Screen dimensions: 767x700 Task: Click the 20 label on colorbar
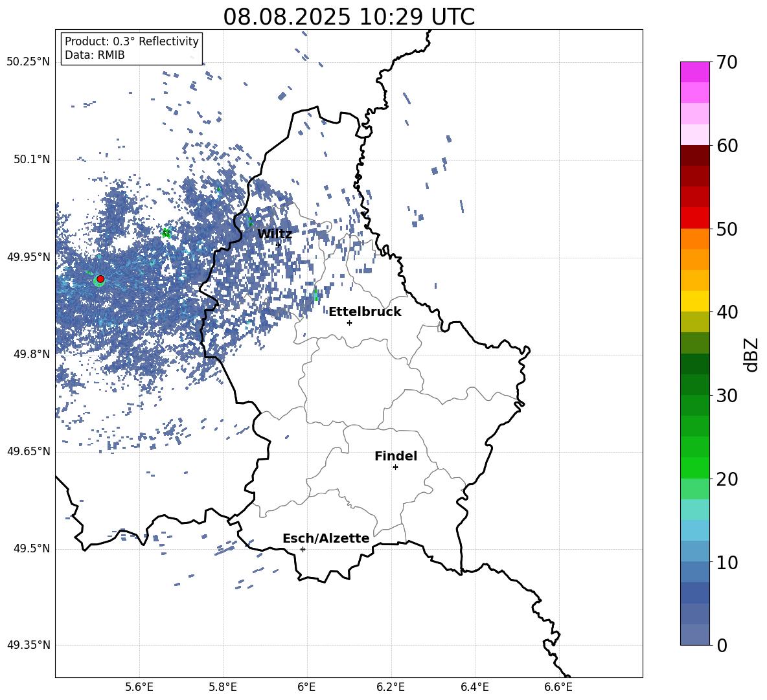click(727, 479)
